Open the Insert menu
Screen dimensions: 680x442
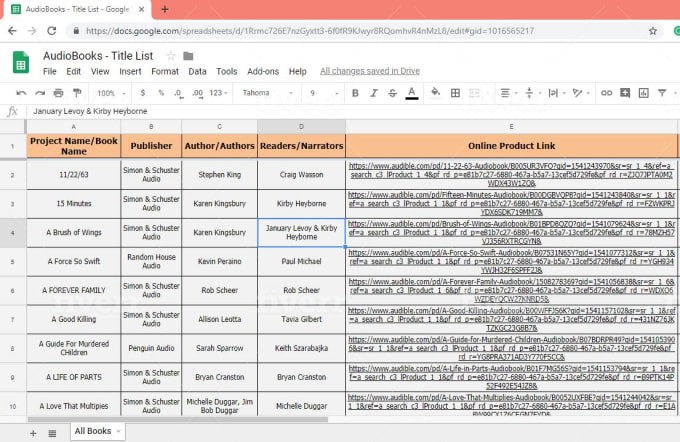point(130,71)
